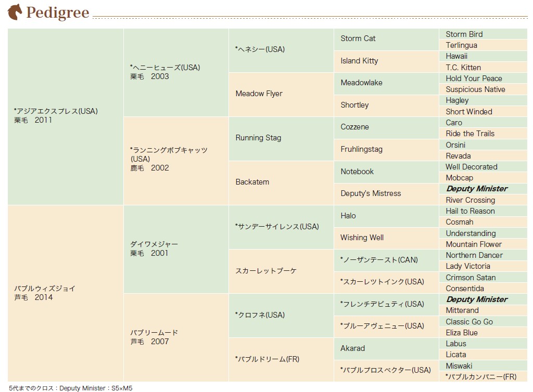Click the ダイワメジャー 2001 cell

pos(176,249)
